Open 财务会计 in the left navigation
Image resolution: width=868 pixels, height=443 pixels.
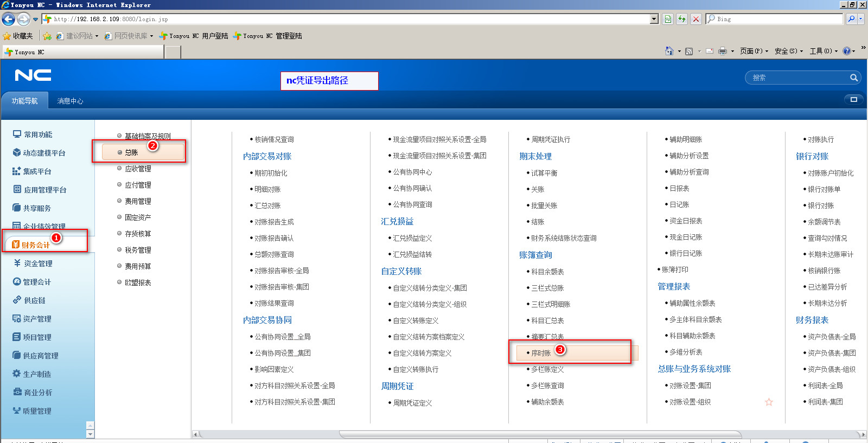point(35,245)
